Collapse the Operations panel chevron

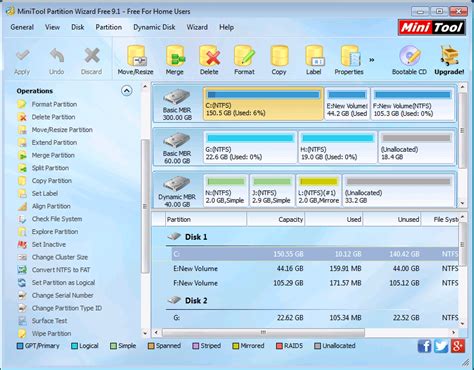pyautogui.click(x=127, y=91)
